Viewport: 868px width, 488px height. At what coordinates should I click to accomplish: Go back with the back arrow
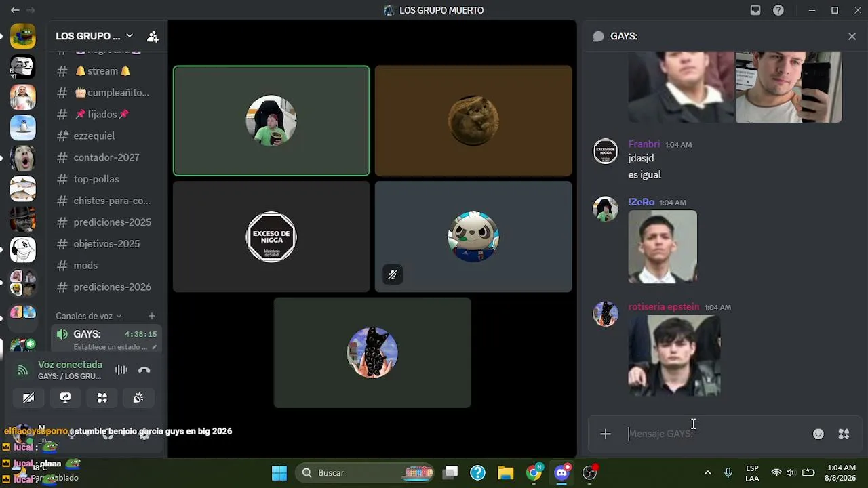click(x=15, y=10)
